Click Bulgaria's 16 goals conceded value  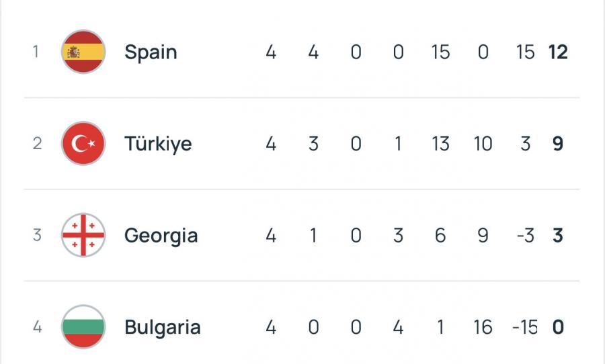click(x=483, y=327)
